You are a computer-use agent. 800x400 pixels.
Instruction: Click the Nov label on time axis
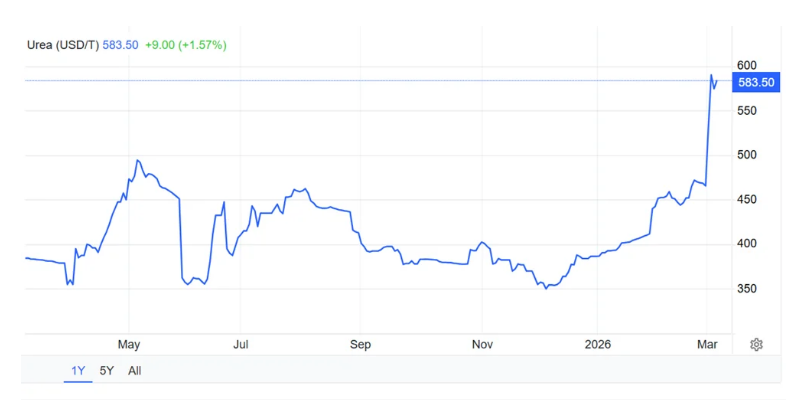coord(482,345)
